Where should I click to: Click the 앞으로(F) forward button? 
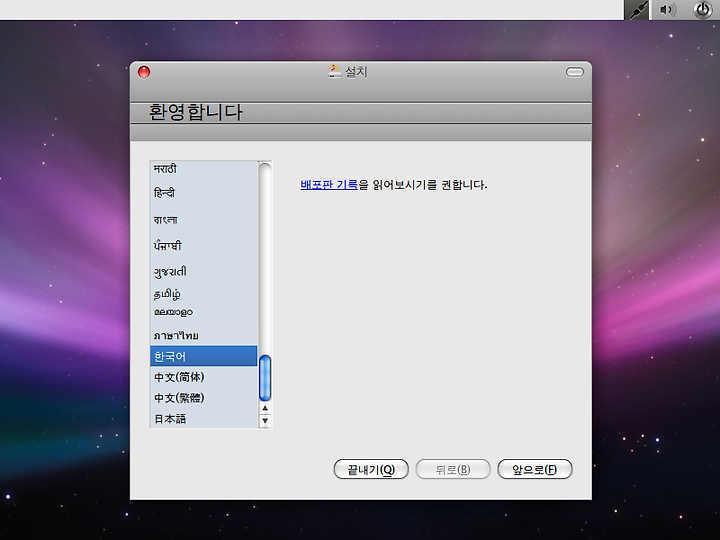click(535, 469)
